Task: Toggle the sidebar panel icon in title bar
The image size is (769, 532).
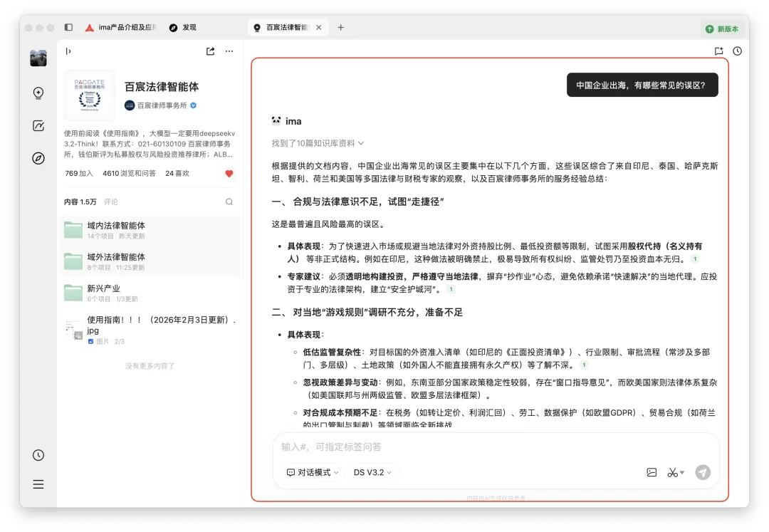Action: [68, 28]
